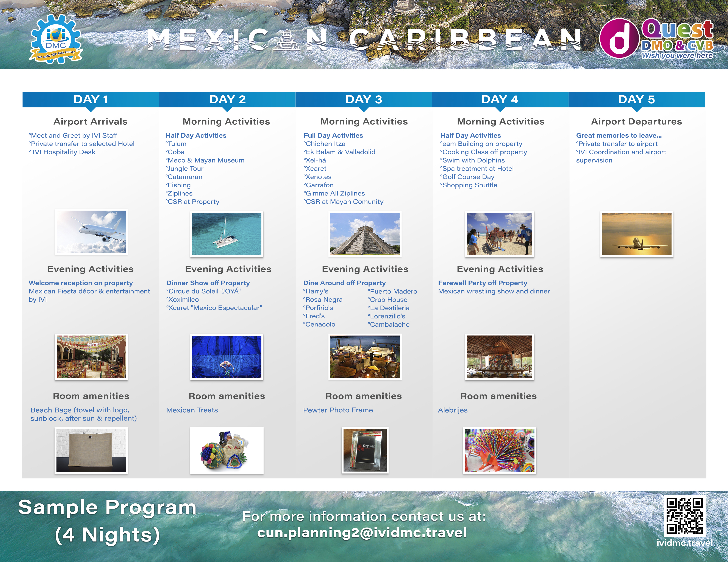Click the Chichen Itza pyramid photo

pos(365,234)
